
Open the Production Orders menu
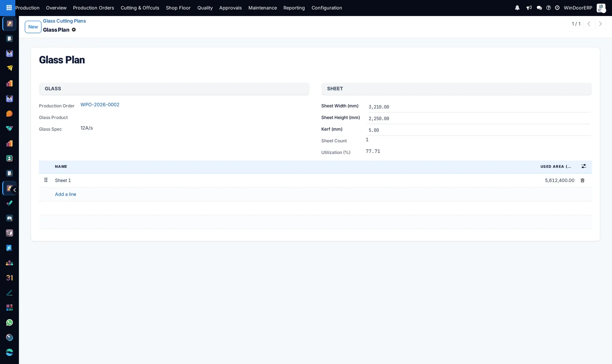(93, 8)
